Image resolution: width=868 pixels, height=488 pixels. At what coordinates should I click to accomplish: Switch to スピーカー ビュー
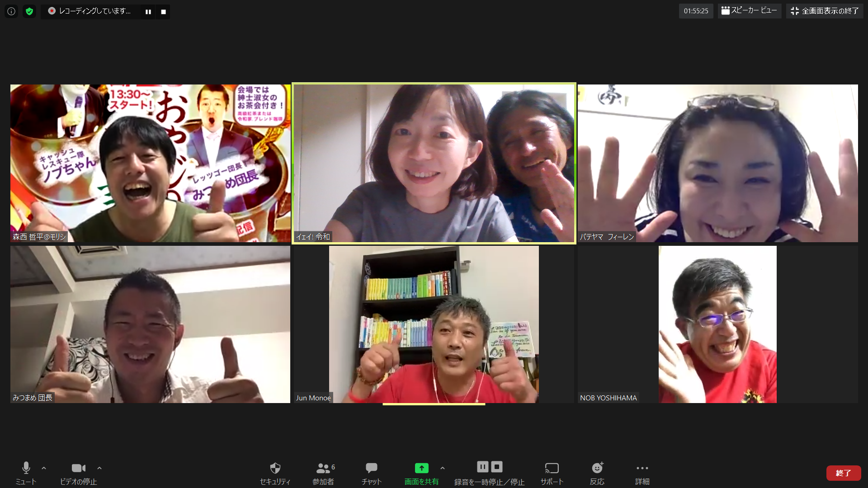pyautogui.click(x=749, y=11)
